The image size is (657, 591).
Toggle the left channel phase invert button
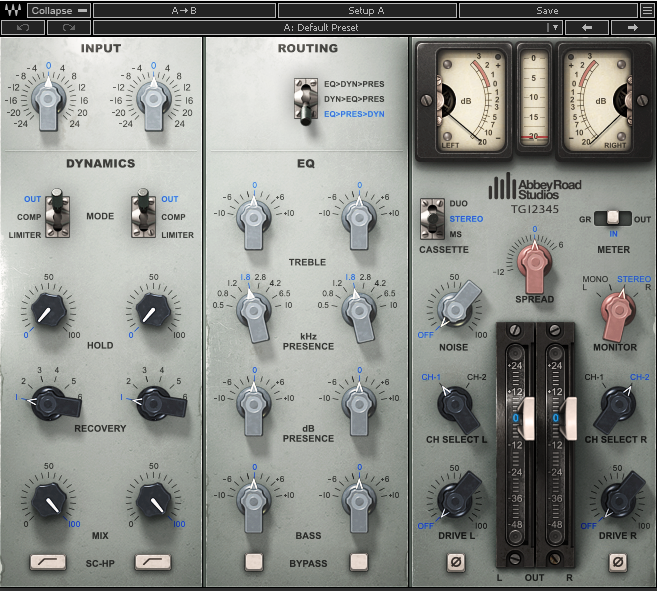tap(455, 563)
